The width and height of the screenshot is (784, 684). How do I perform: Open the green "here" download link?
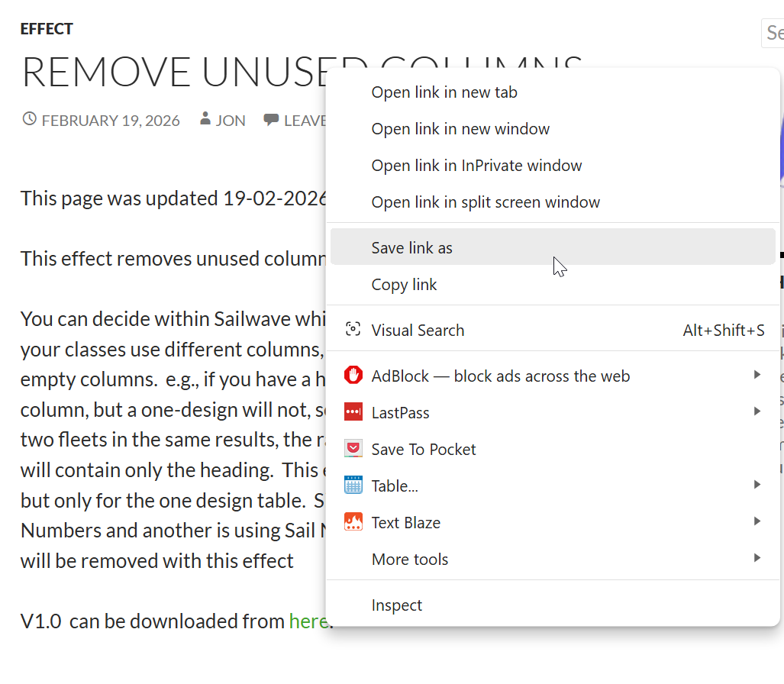coord(308,621)
